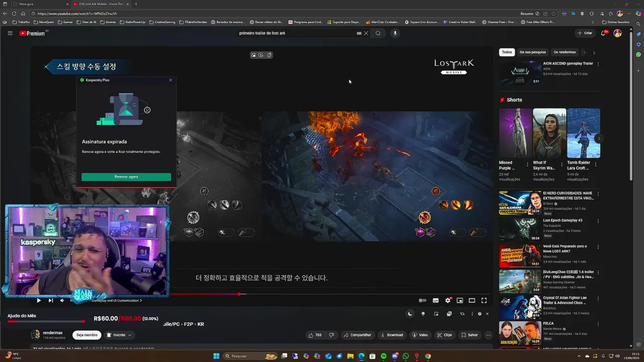644x362 pixels.
Task: Toggle loop icon in extension toolbar
Action: (462, 314)
